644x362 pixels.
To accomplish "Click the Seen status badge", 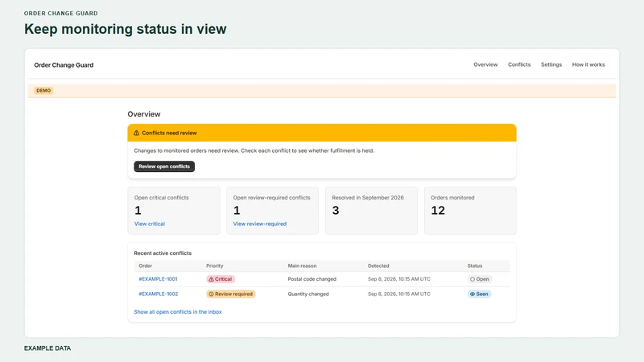I will coord(479,294).
